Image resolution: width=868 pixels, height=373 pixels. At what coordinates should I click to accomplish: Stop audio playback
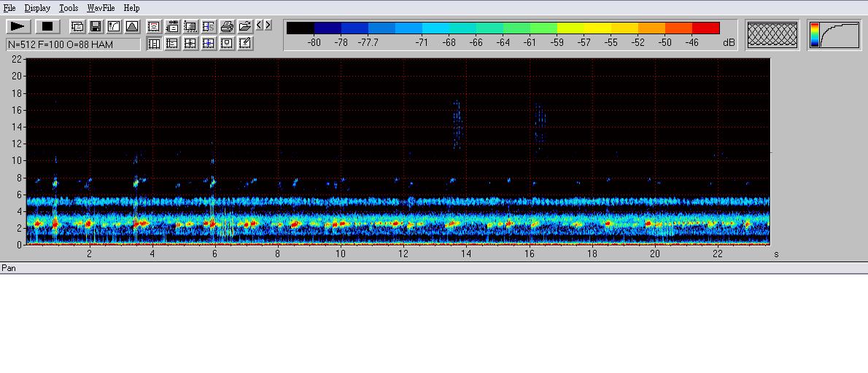pyautogui.click(x=47, y=26)
